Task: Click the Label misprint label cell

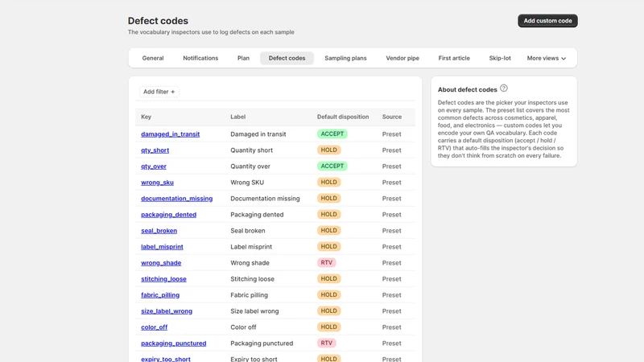Action: point(251,247)
